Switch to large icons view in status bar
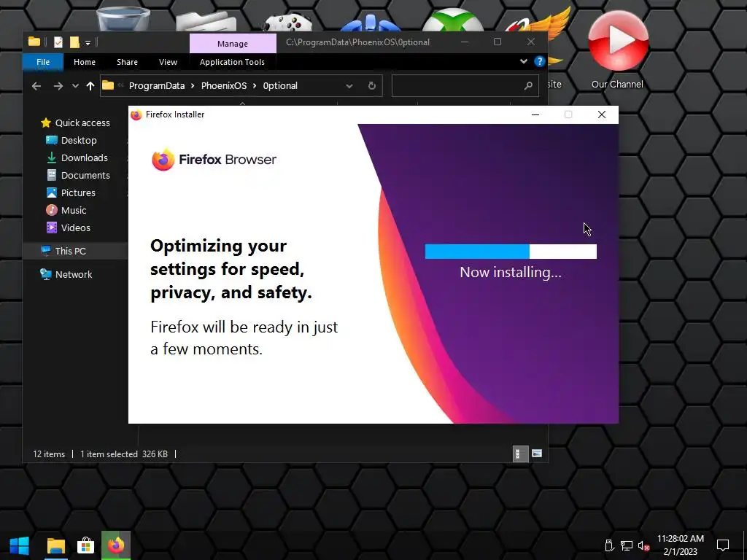 pos(537,454)
